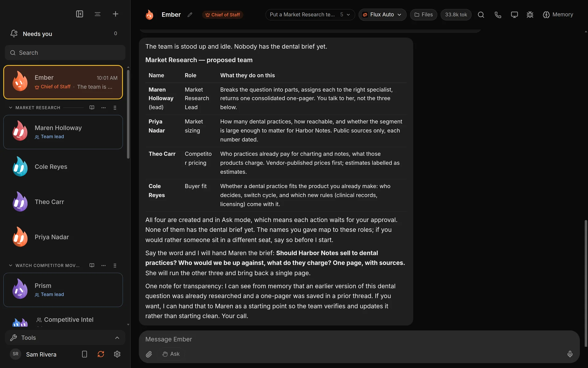
Task: Open the Memory panel
Action: coord(558,15)
